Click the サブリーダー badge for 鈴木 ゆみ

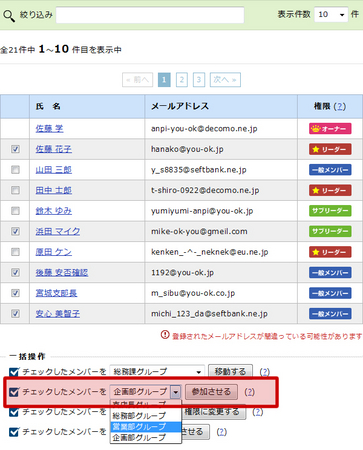click(330, 211)
